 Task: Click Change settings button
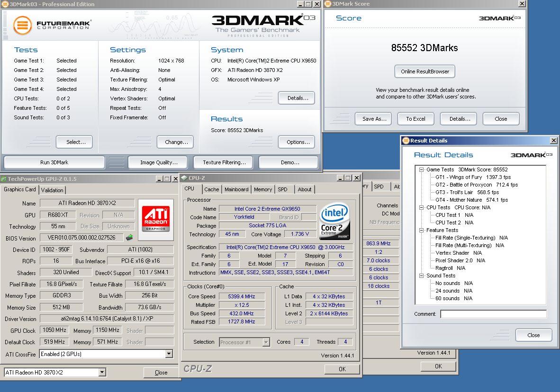[x=176, y=142]
